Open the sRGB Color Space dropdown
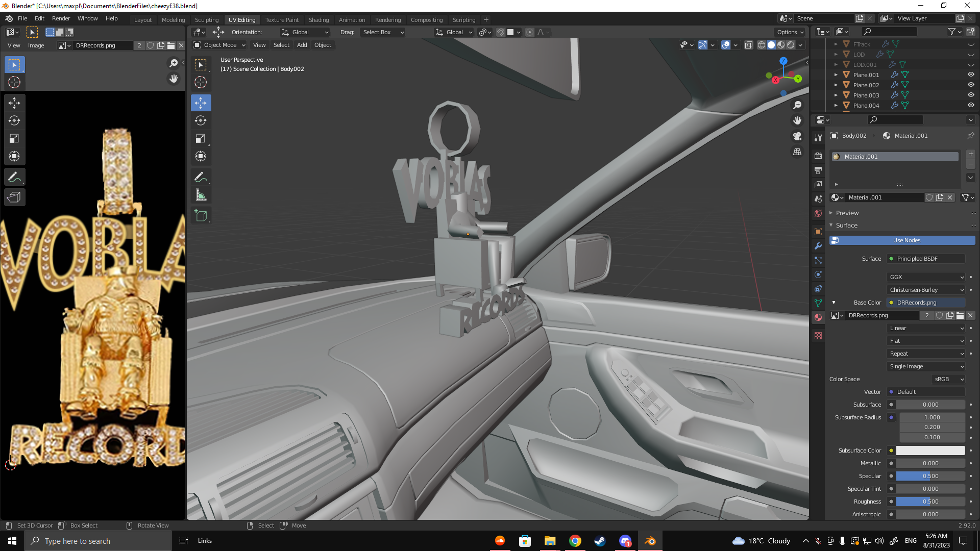Image resolution: width=980 pixels, height=551 pixels. (949, 379)
